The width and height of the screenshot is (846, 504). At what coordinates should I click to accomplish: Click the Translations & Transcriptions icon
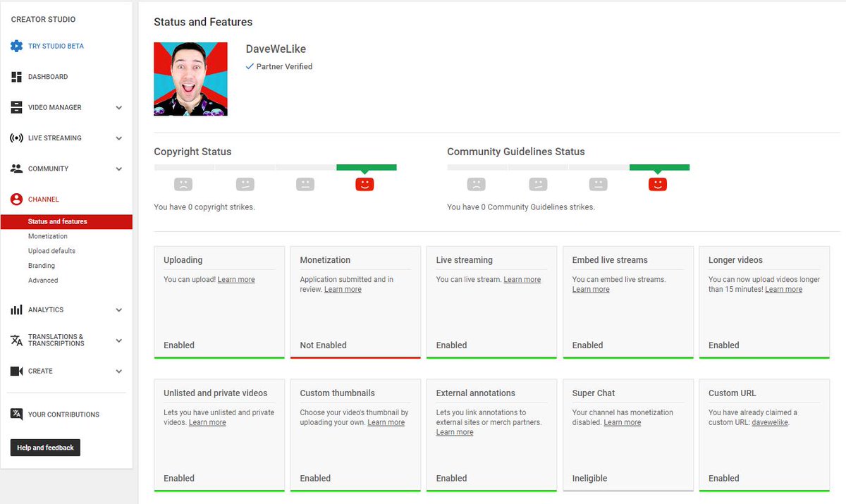point(16,340)
